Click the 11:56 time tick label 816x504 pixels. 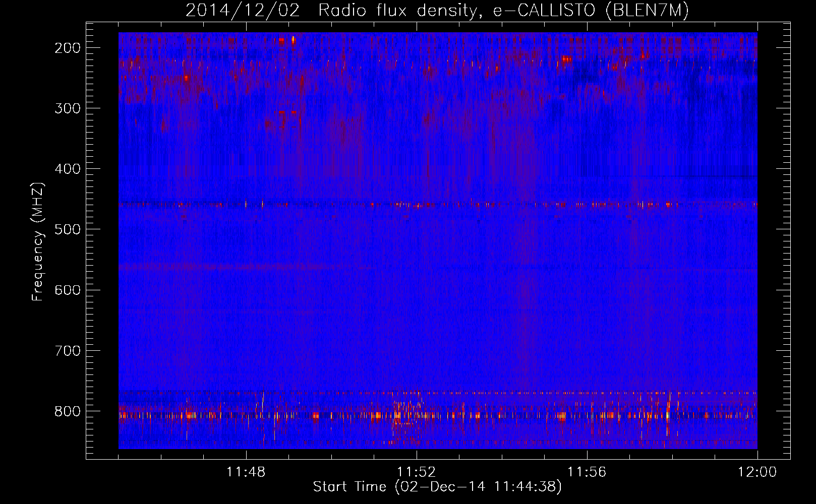pyautogui.click(x=587, y=472)
